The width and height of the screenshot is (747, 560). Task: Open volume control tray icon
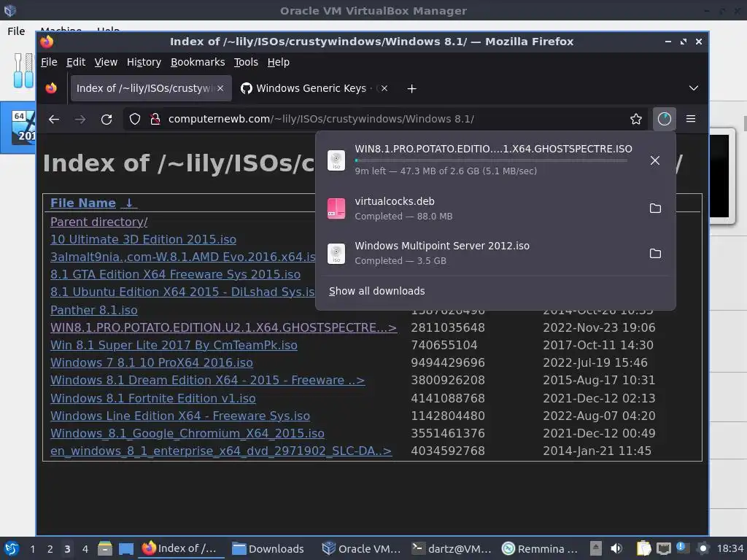coord(616,548)
